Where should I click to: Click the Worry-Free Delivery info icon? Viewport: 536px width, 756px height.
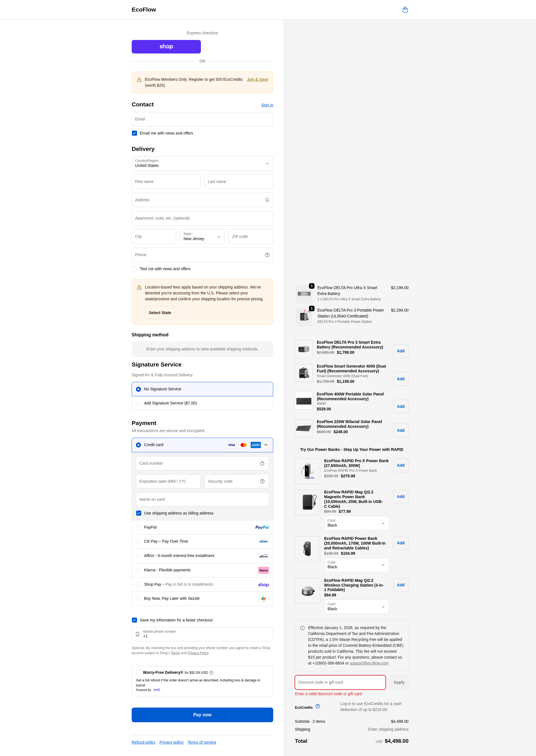(211, 672)
